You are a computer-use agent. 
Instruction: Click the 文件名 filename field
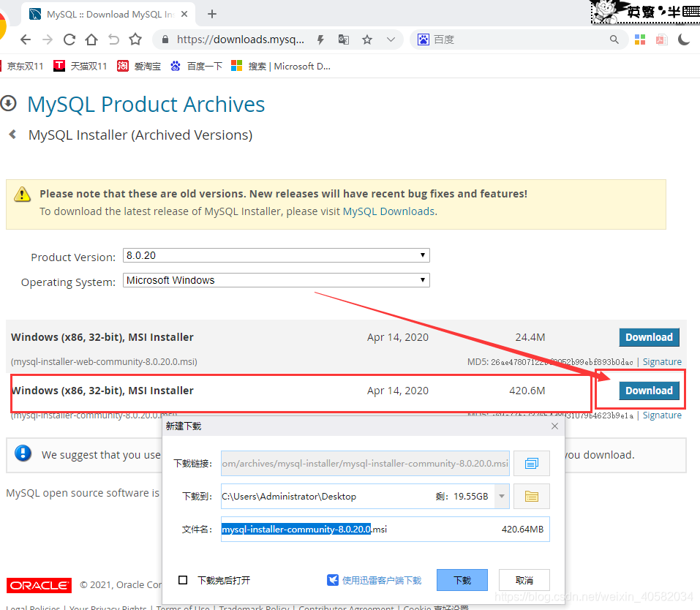(x=385, y=529)
